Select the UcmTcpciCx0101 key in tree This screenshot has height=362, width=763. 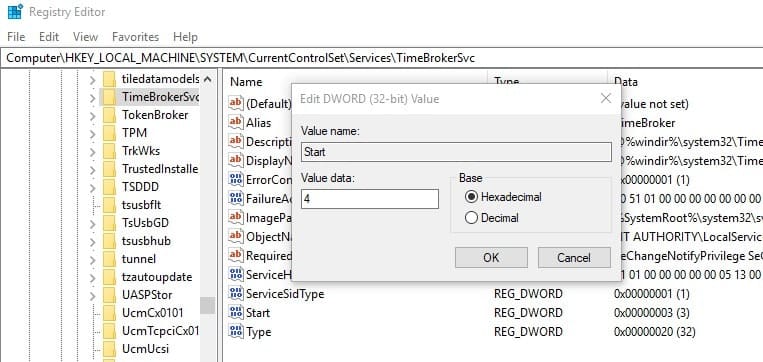(160, 331)
